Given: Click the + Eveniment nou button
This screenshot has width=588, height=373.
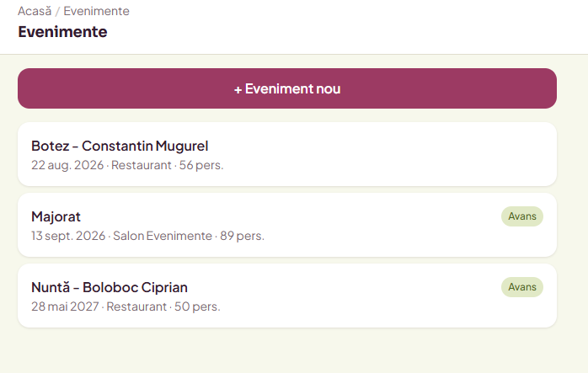Looking at the screenshot, I should [287, 88].
